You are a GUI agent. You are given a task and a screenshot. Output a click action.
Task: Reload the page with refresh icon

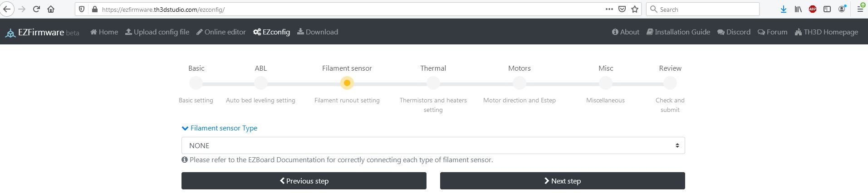coord(36,9)
